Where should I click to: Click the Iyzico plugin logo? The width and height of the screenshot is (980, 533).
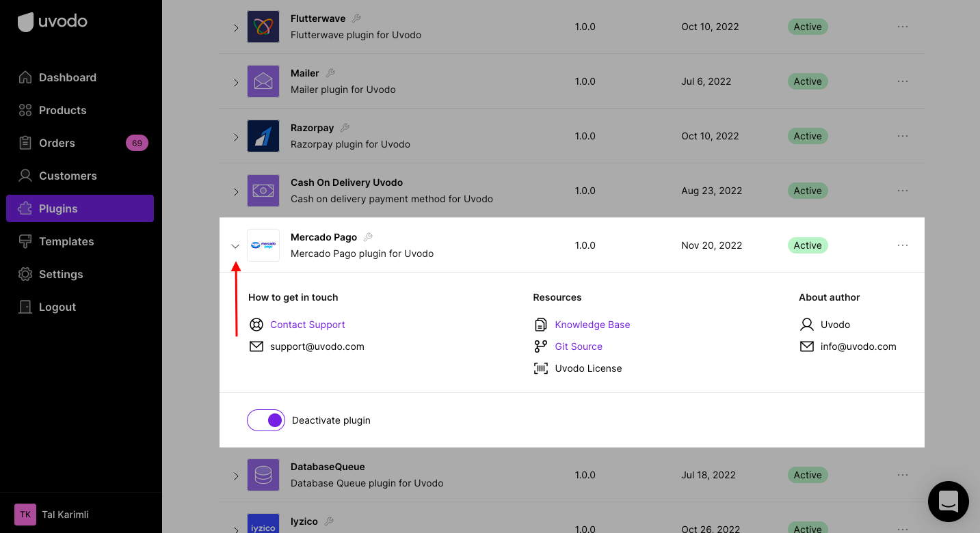[263, 523]
